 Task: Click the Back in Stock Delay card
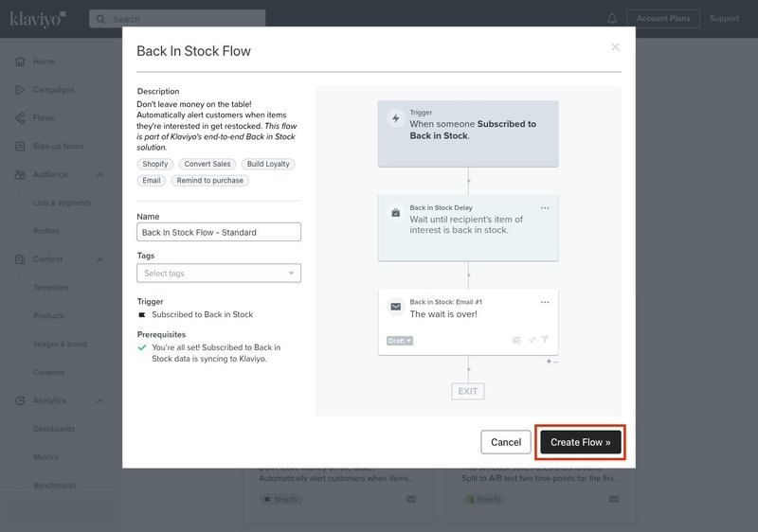tap(468, 228)
